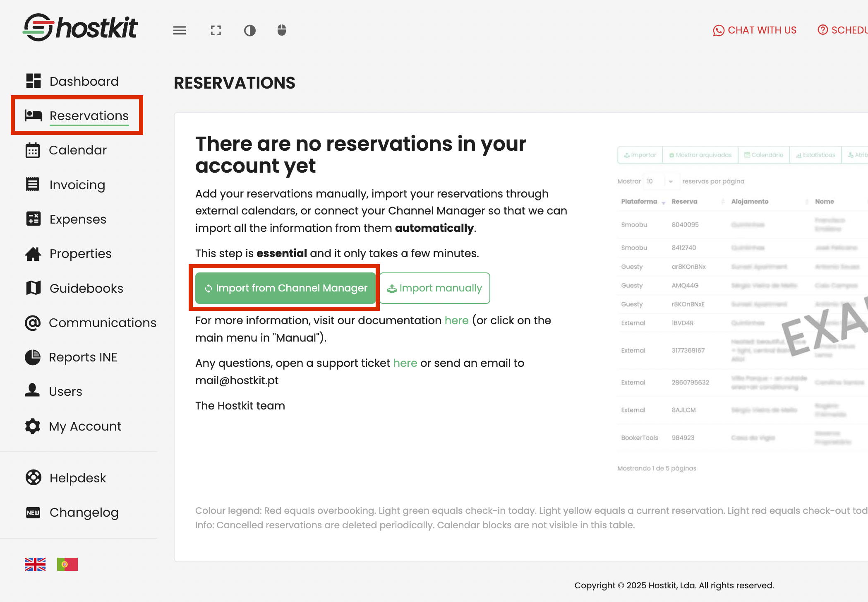The image size is (868, 602).
Task: Switch language to English flag
Action: click(x=35, y=564)
